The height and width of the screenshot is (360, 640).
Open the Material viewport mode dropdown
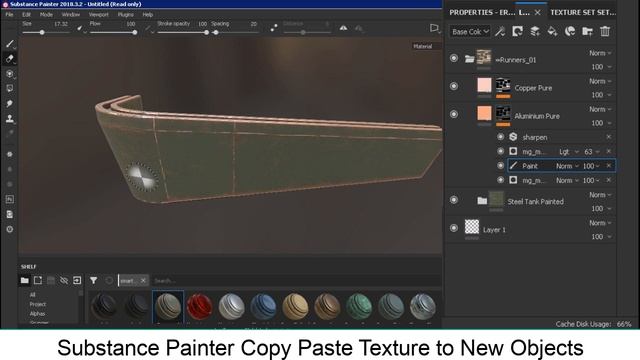coord(426,46)
